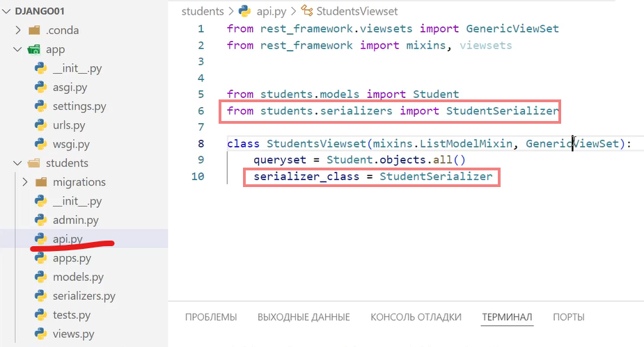The image size is (644, 347).
Task: Expand the .conda folder chevron
Action: (x=19, y=31)
